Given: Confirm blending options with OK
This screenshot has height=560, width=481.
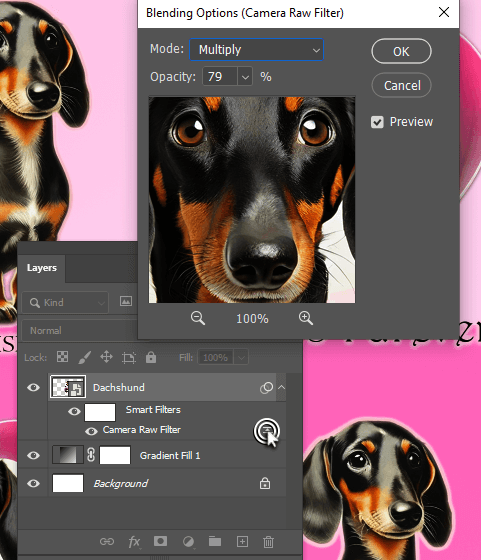Looking at the screenshot, I should pyautogui.click(x=401, y=51).
